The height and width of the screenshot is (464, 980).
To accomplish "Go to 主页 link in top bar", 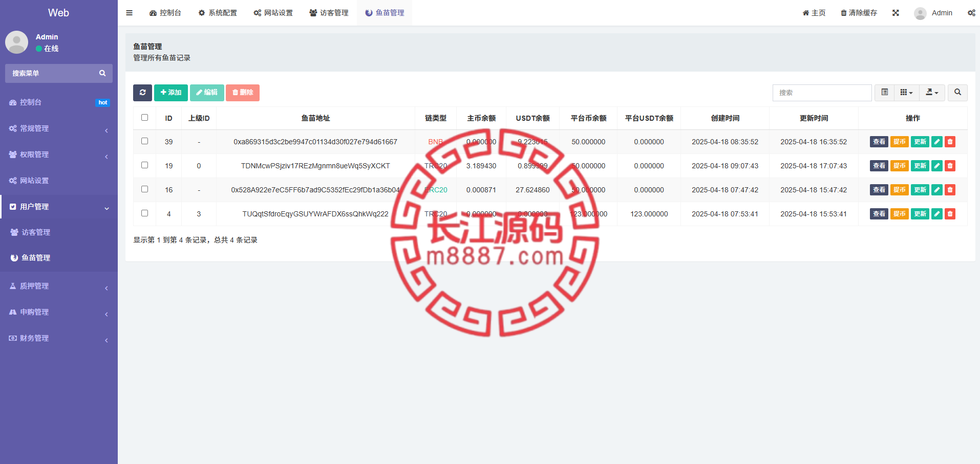I will click(x=814, y=13).
